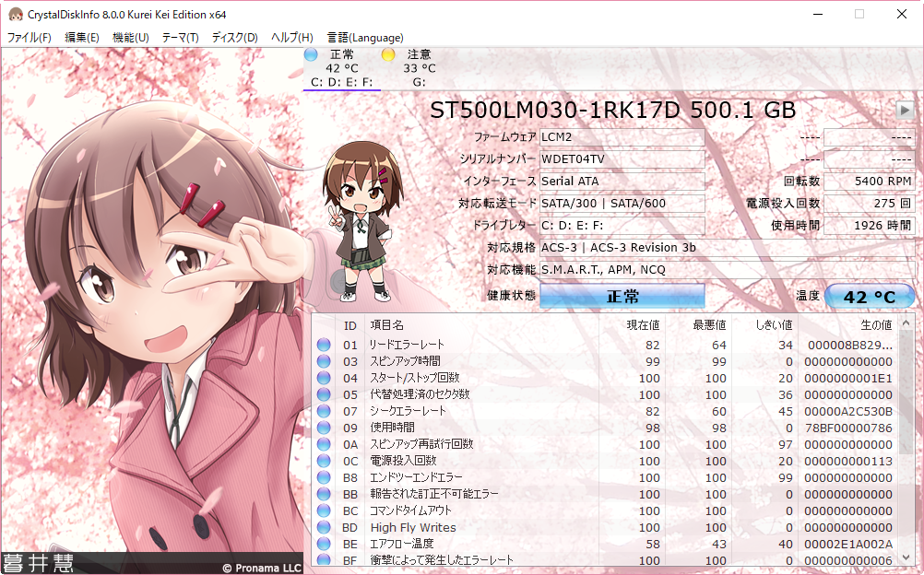The height and width of the screenshot is (575, 924).
Task: Click status orb for BC コマンドタイムアウト
Action: pos(324,510)
